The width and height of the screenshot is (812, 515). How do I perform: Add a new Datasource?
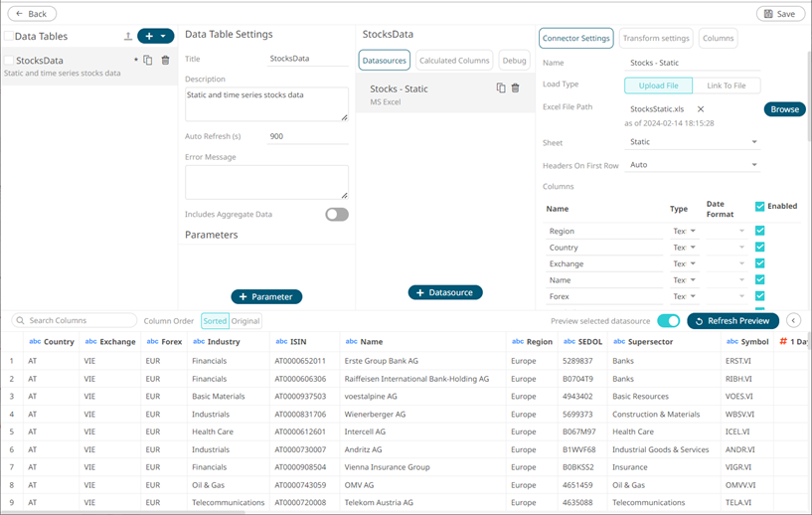[x=445, y=292]
